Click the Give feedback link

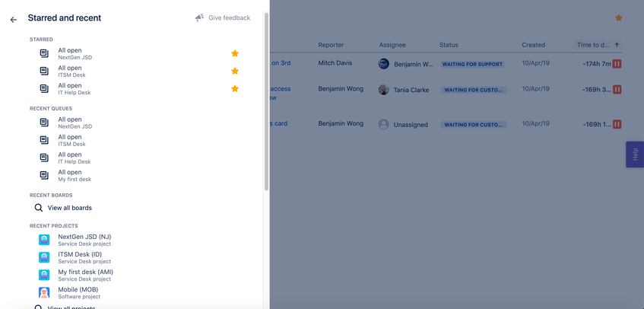click(229, 18)
